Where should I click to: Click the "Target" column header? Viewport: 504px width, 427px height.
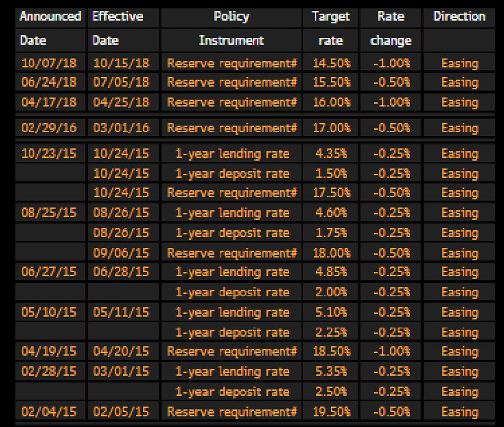331,17
